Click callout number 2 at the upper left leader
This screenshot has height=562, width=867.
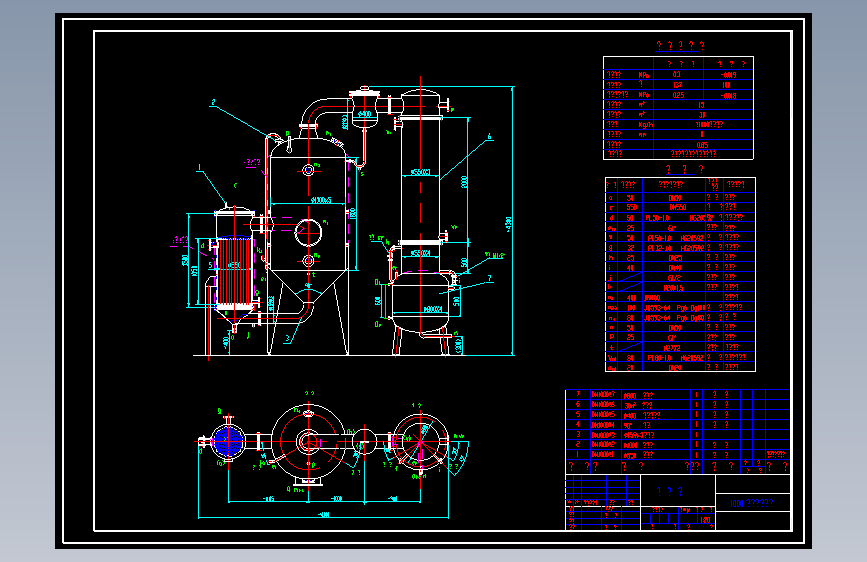point(213,102)
